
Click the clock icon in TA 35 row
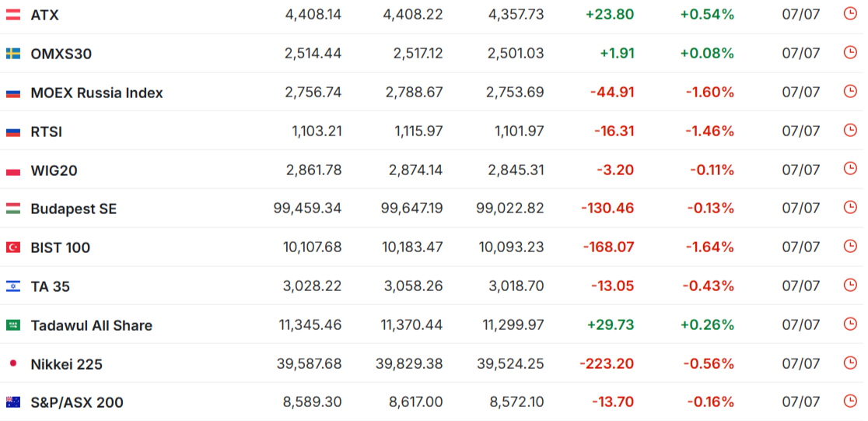point(850,285)
